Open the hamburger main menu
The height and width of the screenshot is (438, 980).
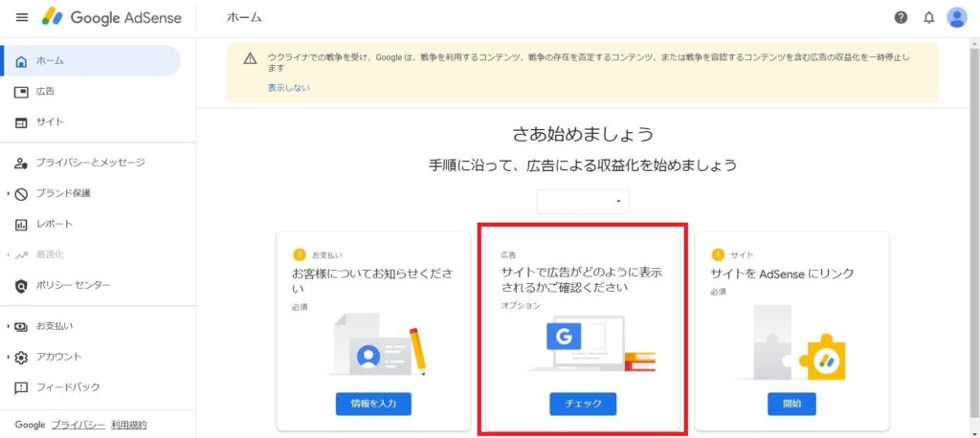point(22,17)
